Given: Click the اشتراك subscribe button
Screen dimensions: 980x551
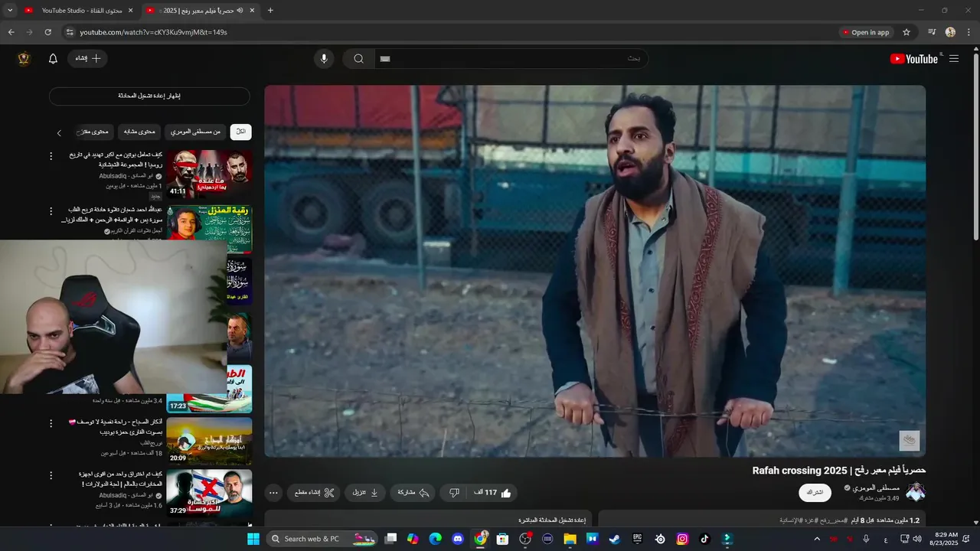Looking at the screenshot, I should coord(815,492).
